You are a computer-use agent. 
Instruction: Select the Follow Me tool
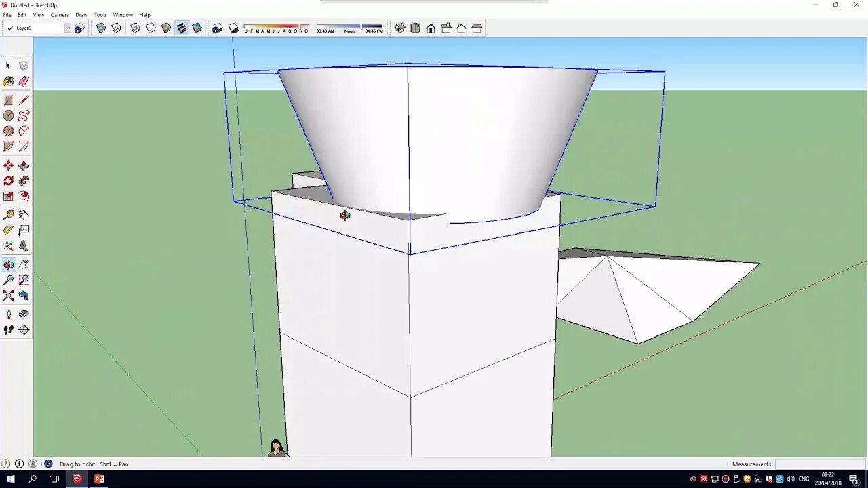coord(24,181)
